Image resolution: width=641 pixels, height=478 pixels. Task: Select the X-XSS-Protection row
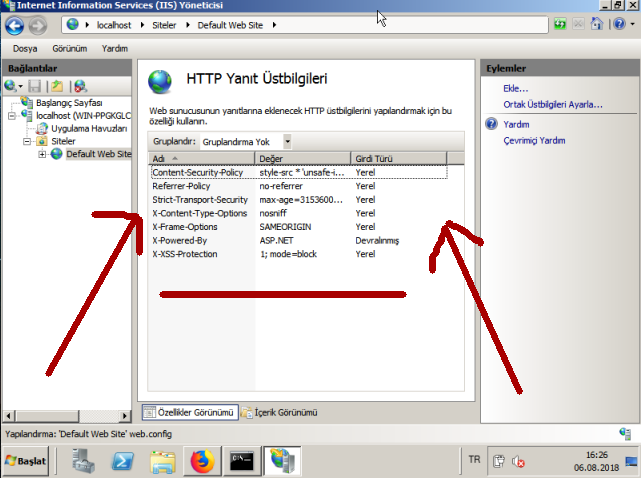299,254
